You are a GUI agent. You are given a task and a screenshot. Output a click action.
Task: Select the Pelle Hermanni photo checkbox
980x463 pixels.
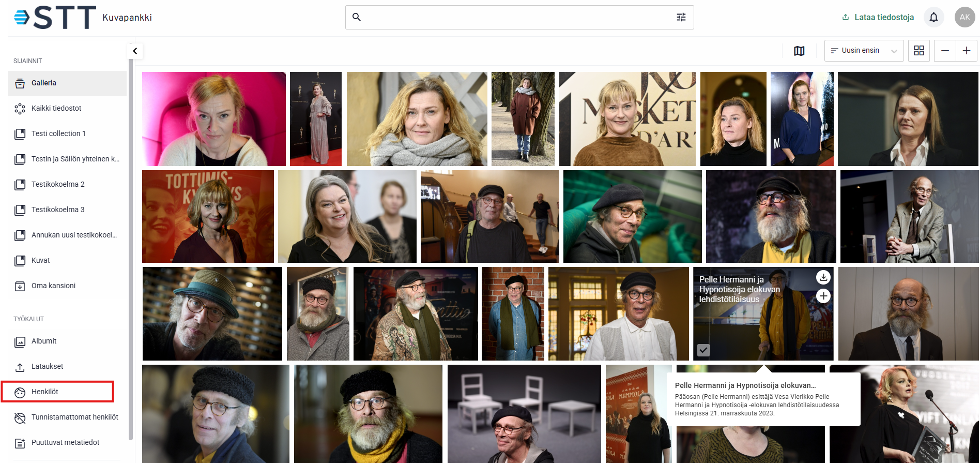click(x=703, y=350)
